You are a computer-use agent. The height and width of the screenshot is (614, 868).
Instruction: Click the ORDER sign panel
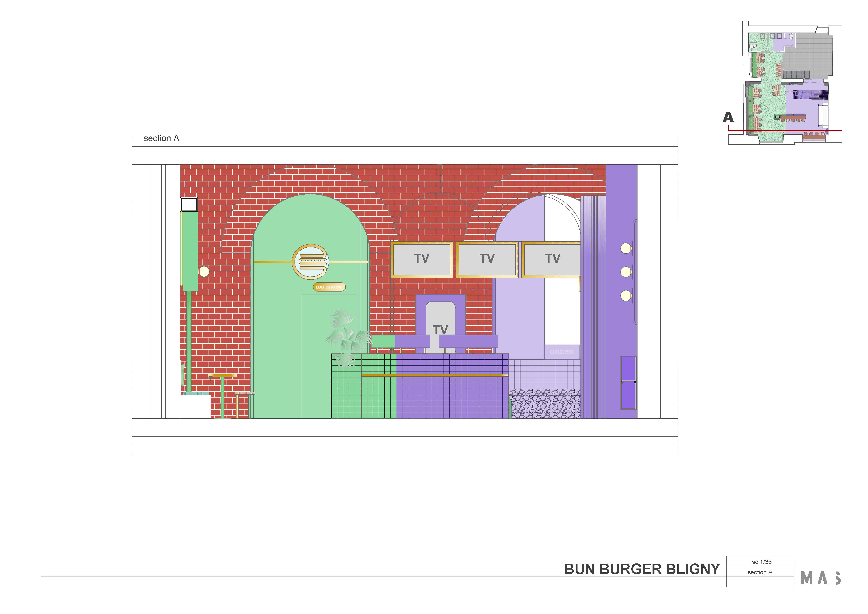[x=562, y=352]
